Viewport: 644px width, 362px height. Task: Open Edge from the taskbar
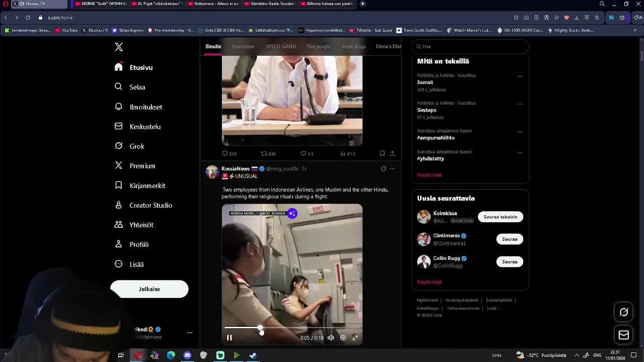click(171, 355)
